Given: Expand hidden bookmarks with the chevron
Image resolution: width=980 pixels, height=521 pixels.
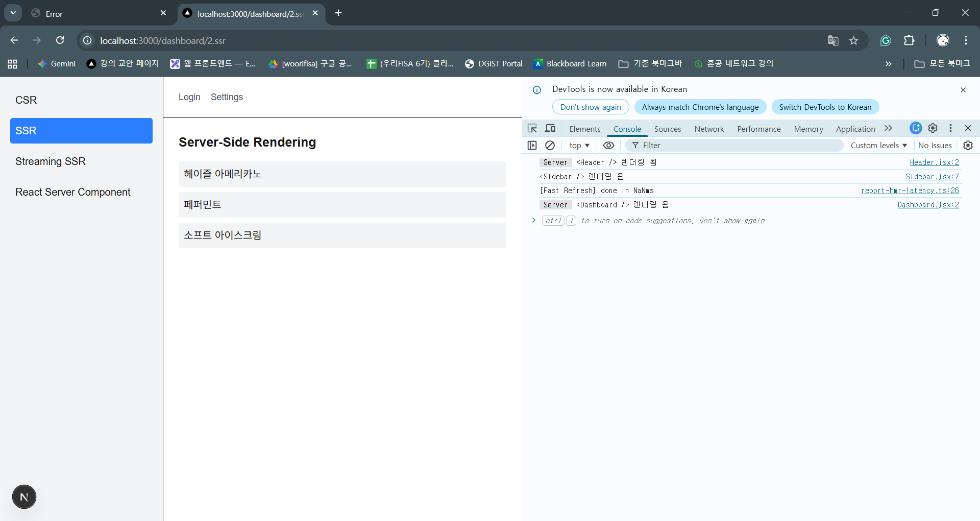Looking at the screenshot, I should click(x=889, y=63).
